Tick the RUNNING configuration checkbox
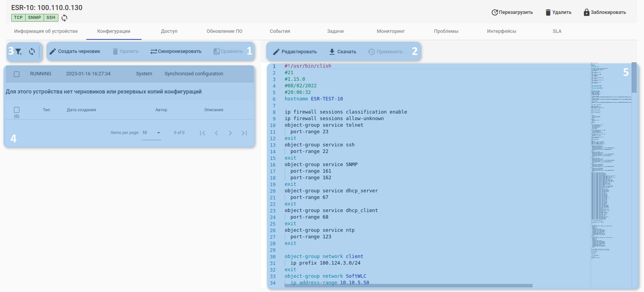Image resolution: width=644 pixels, height=292 pixels. (17, 74)
